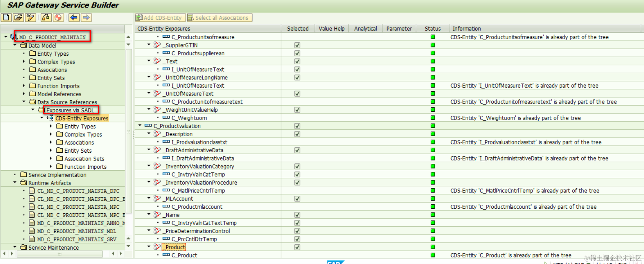Image resolution: width=644 pixels, height=264 pixels.
Task: Click the green status icon for _Name
Action: click(433, 214)
